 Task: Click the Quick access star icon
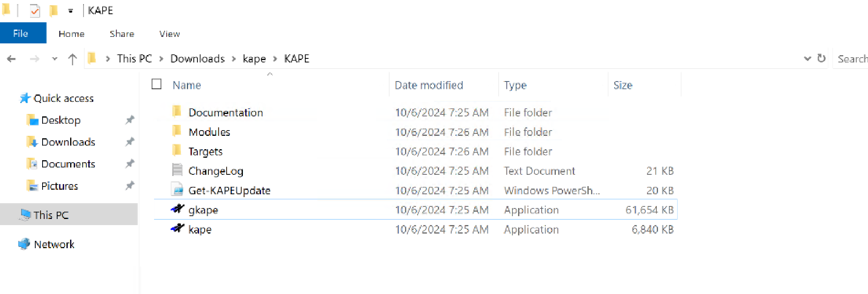(25, 98)
